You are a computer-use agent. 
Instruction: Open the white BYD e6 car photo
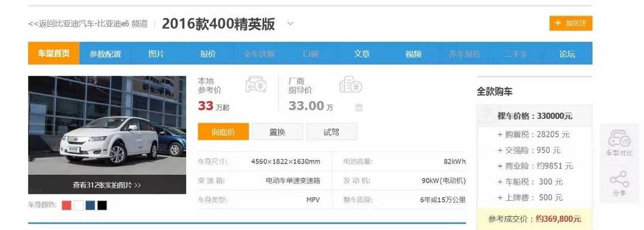point(107,125)
